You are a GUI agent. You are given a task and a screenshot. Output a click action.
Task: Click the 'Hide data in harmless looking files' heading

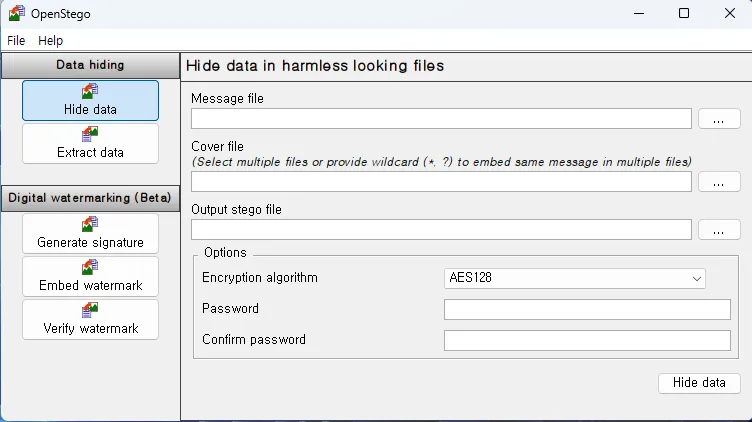(x=315, y=66)
